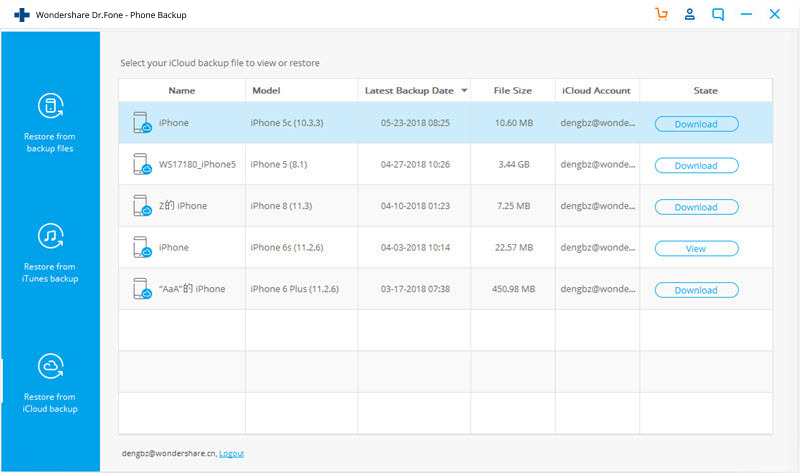Click backup date 05-23-2018 08:25

click(415, 123)
